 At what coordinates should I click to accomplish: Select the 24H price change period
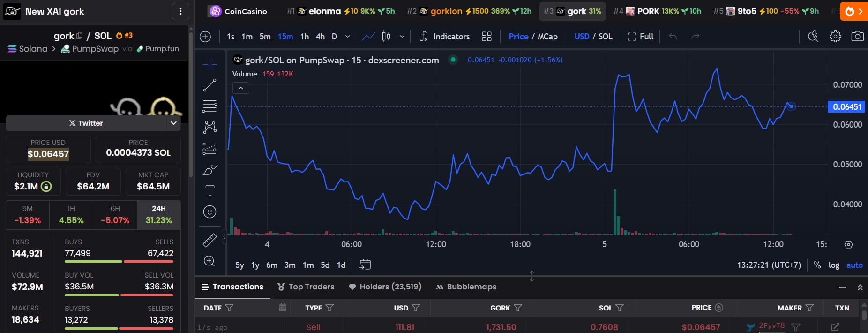pos(158,215)
